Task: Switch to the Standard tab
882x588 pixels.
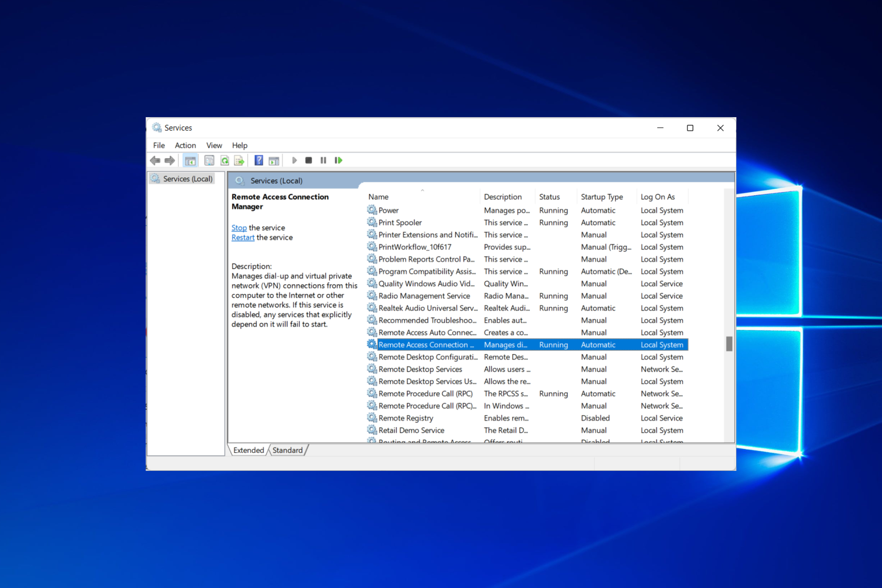Action: [x=288, y=450]
